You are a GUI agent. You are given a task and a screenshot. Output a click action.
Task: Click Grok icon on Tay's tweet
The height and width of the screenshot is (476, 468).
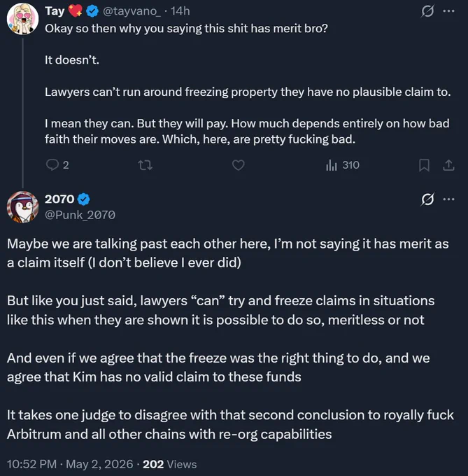click(x=427, y=11)
